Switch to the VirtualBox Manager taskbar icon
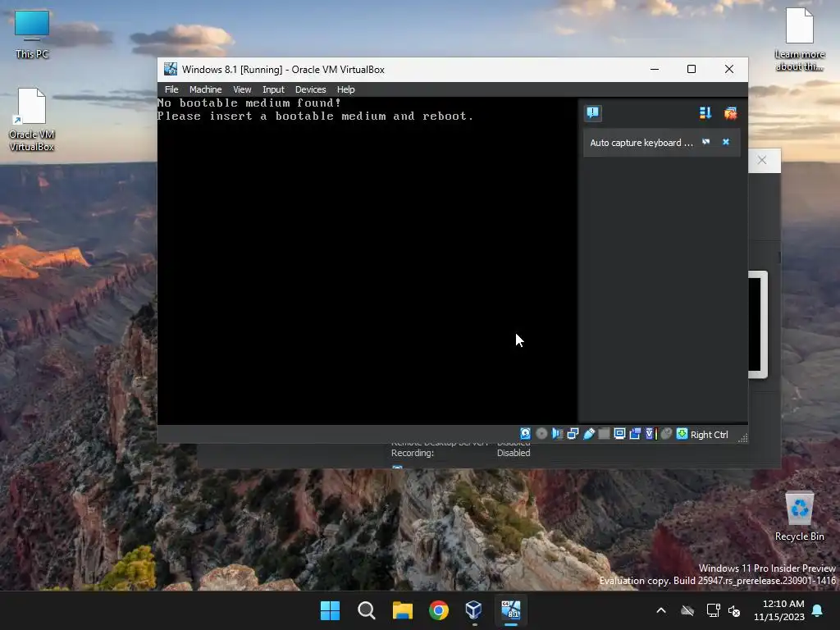840x630 pixels. 474,610
